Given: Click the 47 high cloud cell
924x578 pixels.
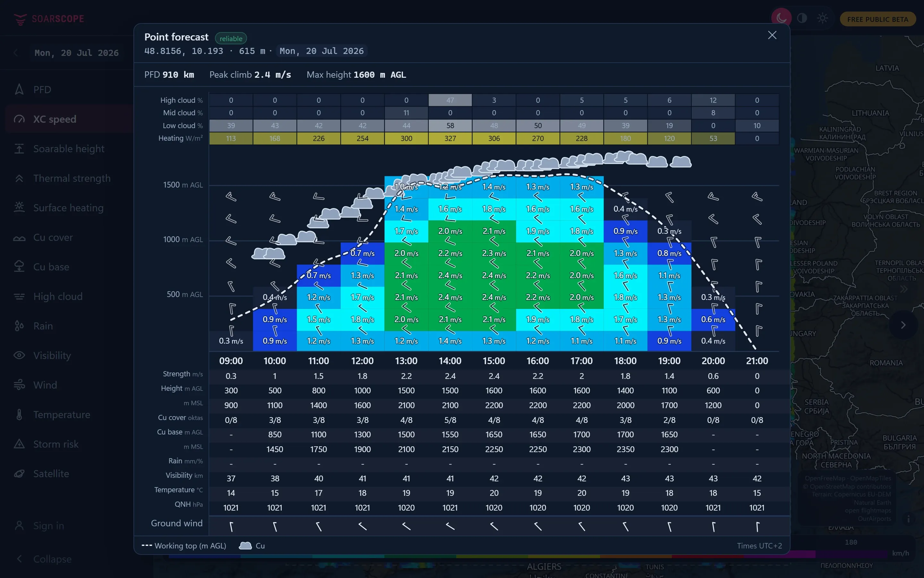Looking at the screenshot, I should pos(450,100).
